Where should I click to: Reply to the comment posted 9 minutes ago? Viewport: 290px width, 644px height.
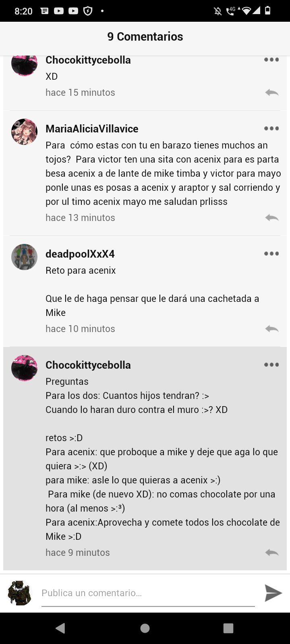point(272,553)
